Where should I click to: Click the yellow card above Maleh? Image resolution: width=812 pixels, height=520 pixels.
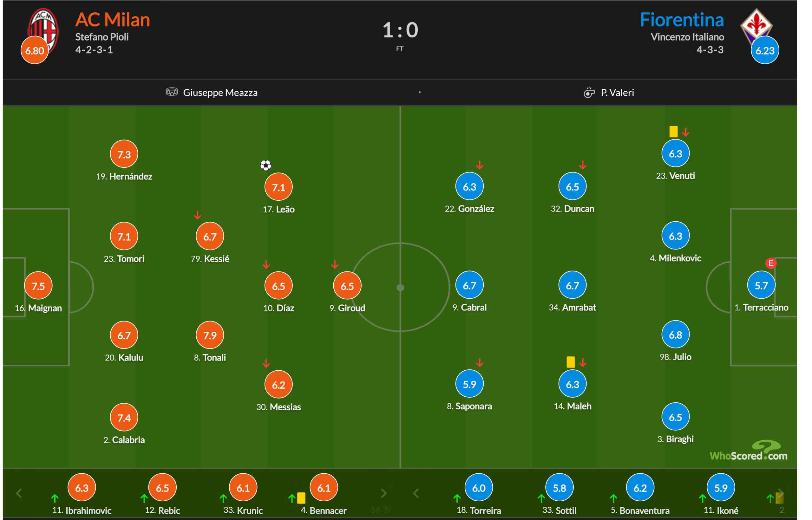click(x=571, y=362)
